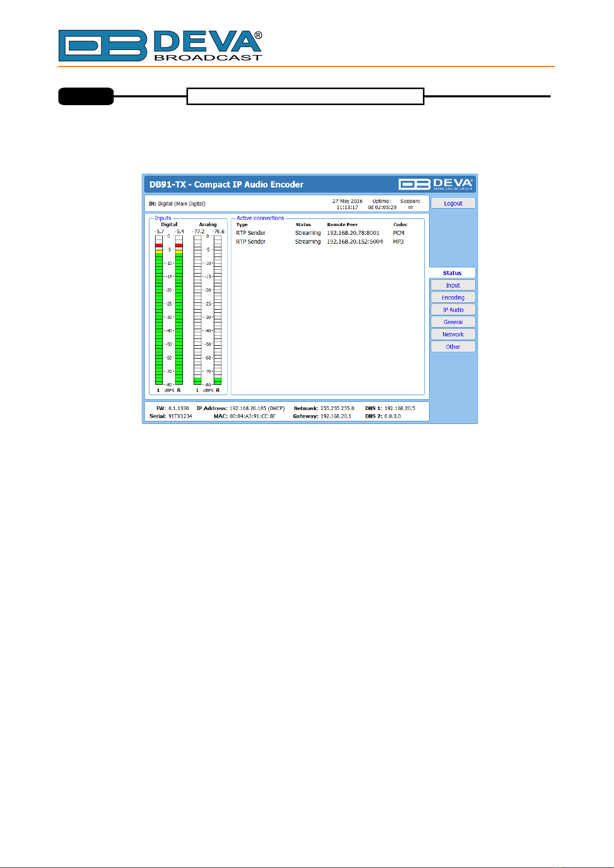Click the DNS 1 value 192.168.20.5

(x=400, y=408)
